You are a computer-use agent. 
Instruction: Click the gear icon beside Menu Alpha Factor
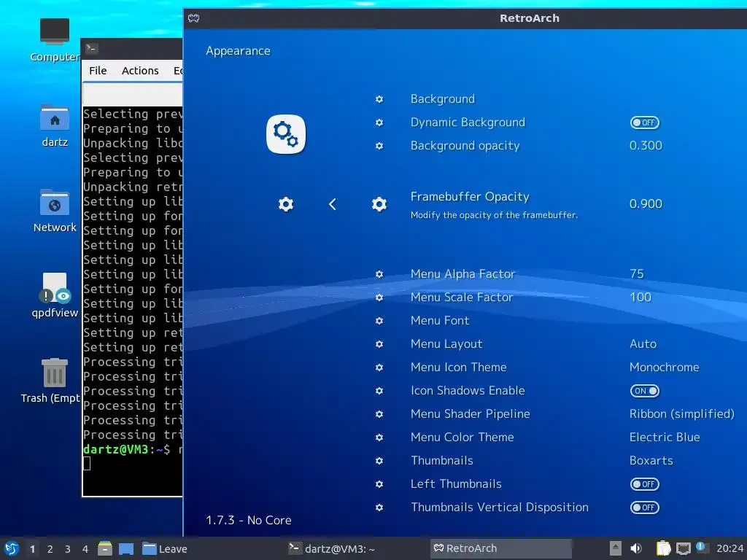(379, 274)
